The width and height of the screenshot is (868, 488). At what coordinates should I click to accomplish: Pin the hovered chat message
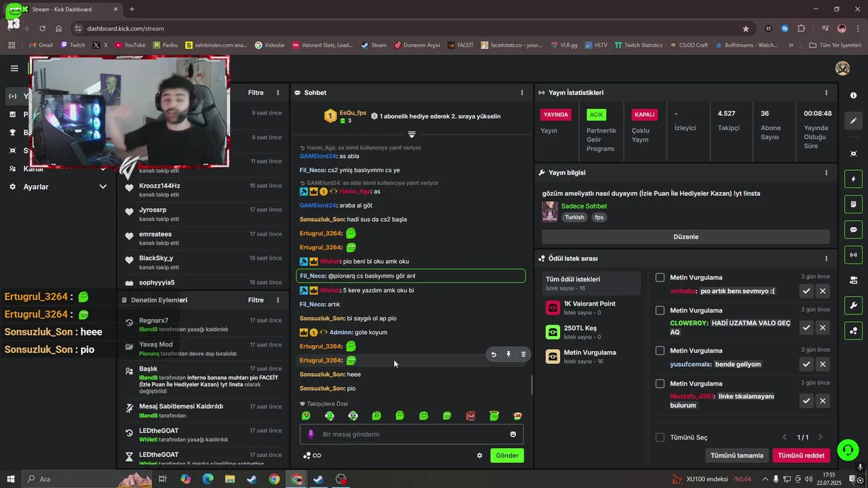(x=509, y=354)
